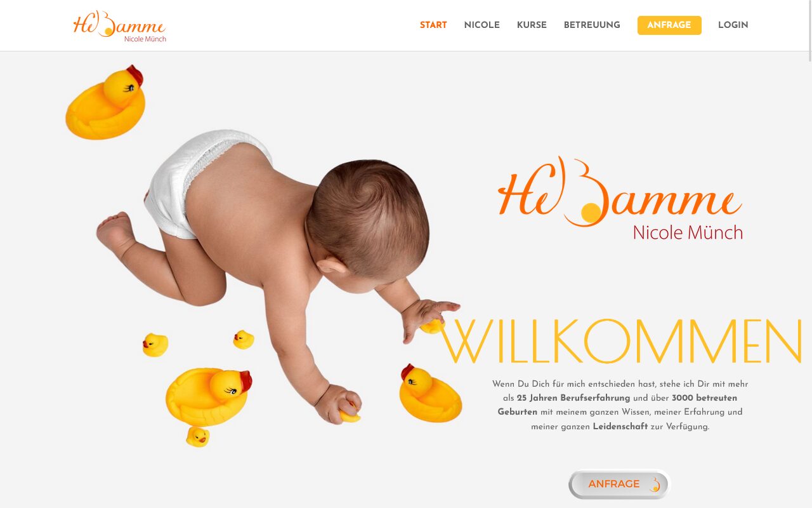Image resolution: width=812 pixels, height=508 pixels.
Task: Open the LOGIN link
Action: click(x=733, y=25)
